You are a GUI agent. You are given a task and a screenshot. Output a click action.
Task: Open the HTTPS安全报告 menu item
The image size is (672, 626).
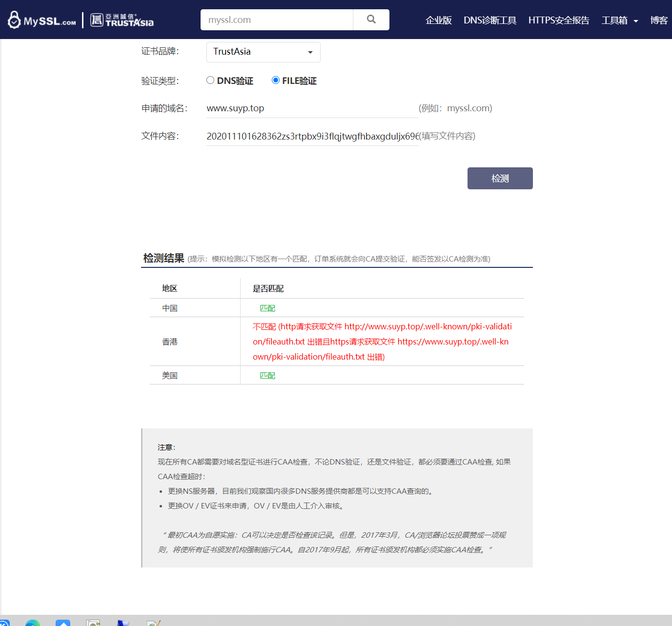[x=558, y=20]
